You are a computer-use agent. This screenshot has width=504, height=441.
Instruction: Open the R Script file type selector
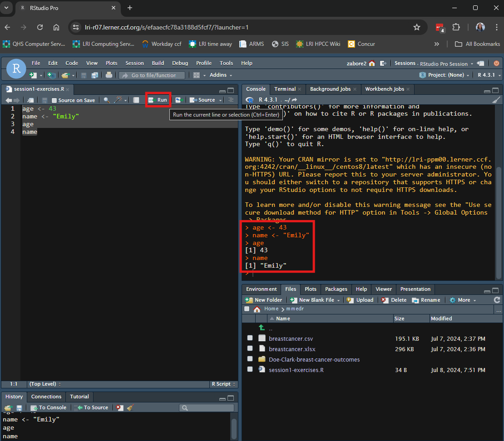(x=224, y=384)
